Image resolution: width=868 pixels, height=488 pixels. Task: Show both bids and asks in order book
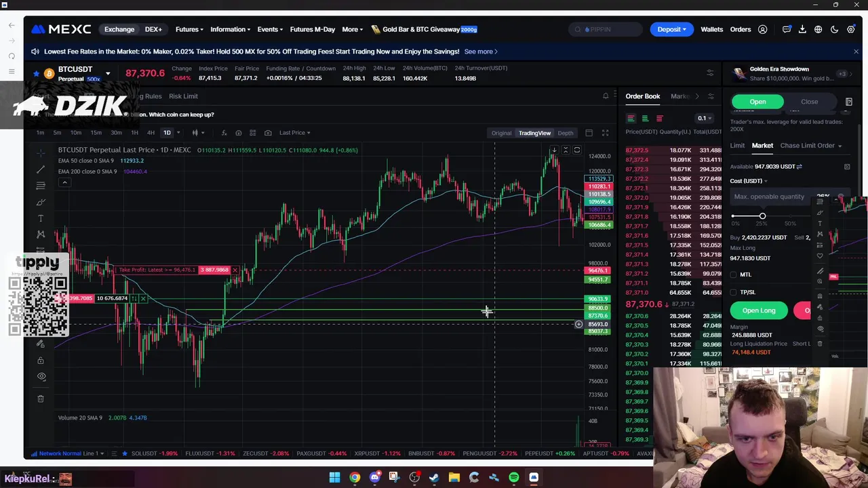pos(631,119)
